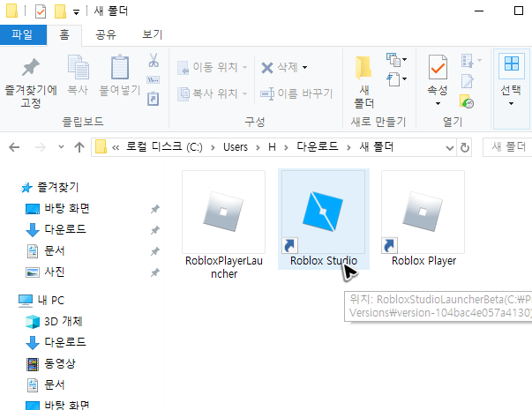Open the new item dropdown
This screenshot has height=410, width=532.
(x=397, y=60)
